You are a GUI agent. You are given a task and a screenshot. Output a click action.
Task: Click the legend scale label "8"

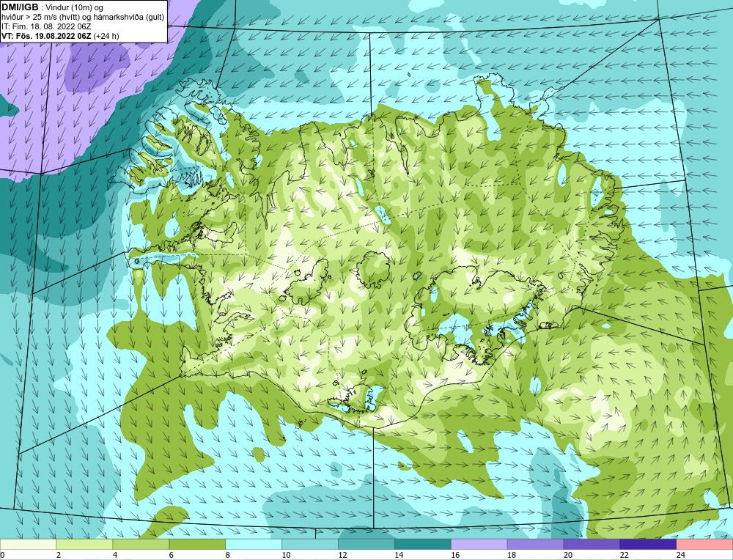[228, 555]
